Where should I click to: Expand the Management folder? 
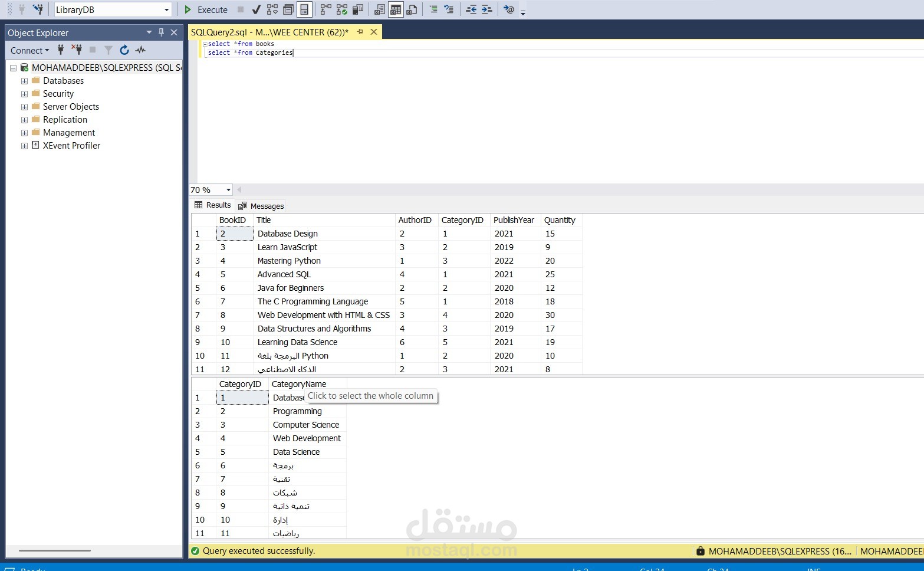[24, 133]
